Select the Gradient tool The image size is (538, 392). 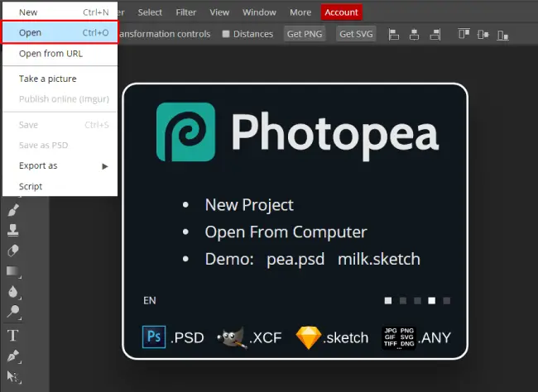(13, 271)
